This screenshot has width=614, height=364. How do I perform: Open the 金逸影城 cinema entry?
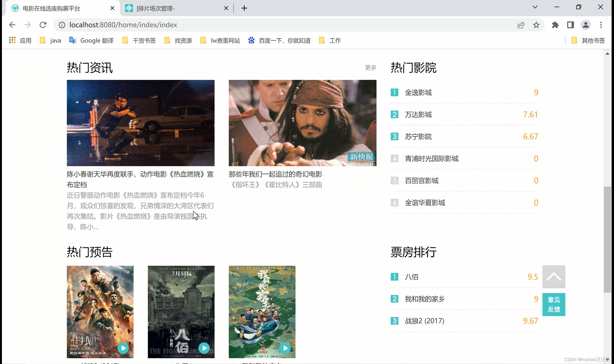[x=418, y=92]
